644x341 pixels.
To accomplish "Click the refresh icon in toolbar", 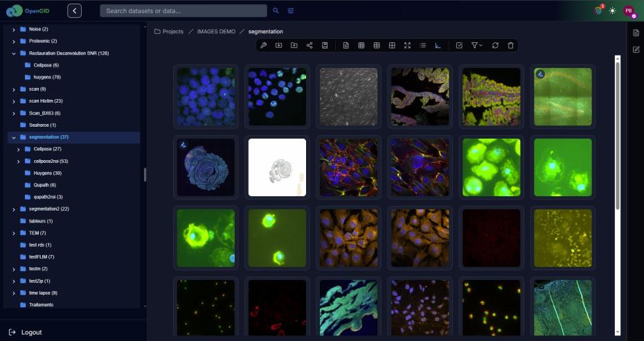I will click(x=495, y=45).
